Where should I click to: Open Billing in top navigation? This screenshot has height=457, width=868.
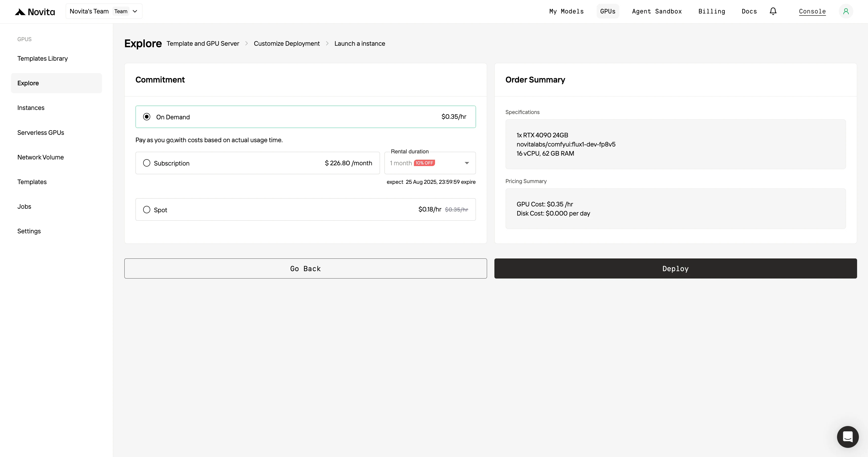(x=712, y=11)
